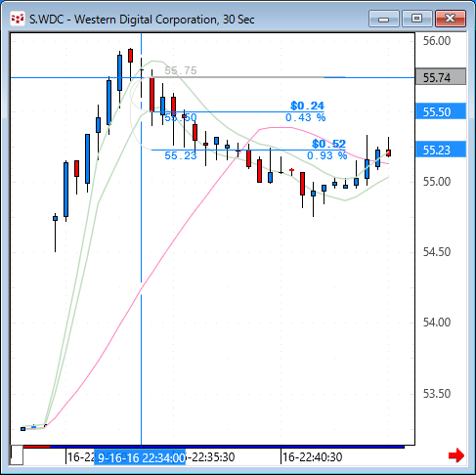The height and width of the screenshot is (475, 476).
Task: Click the blue scrollbar below the chart
Action: (x=227, y=447)
